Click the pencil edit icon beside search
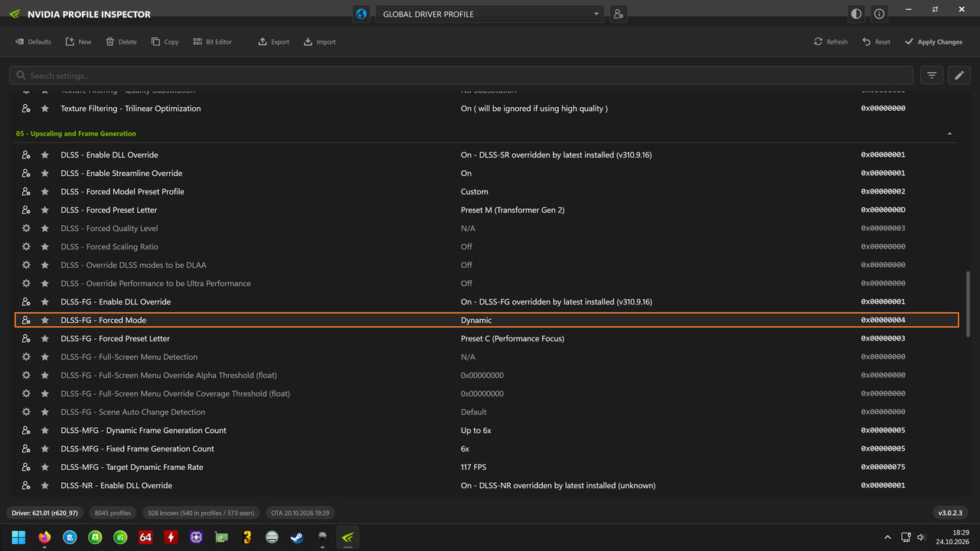The image size is (980, 551). tap(959, 75)
